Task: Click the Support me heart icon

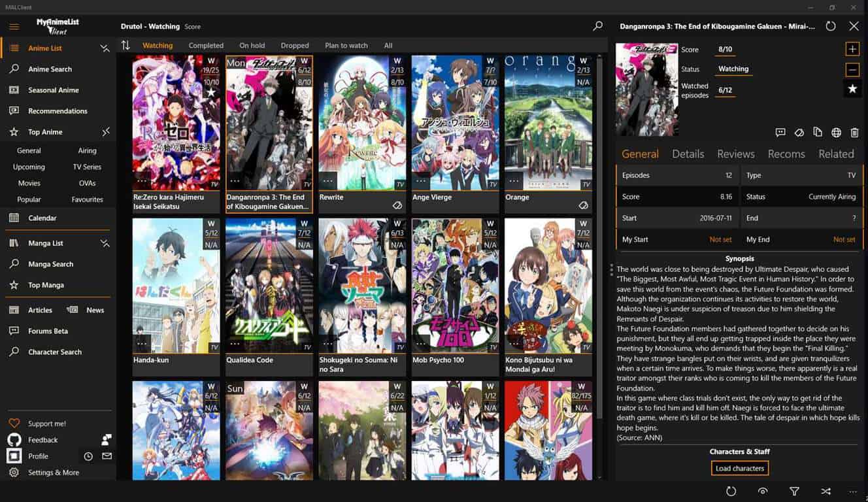Action: coord(14,424)
